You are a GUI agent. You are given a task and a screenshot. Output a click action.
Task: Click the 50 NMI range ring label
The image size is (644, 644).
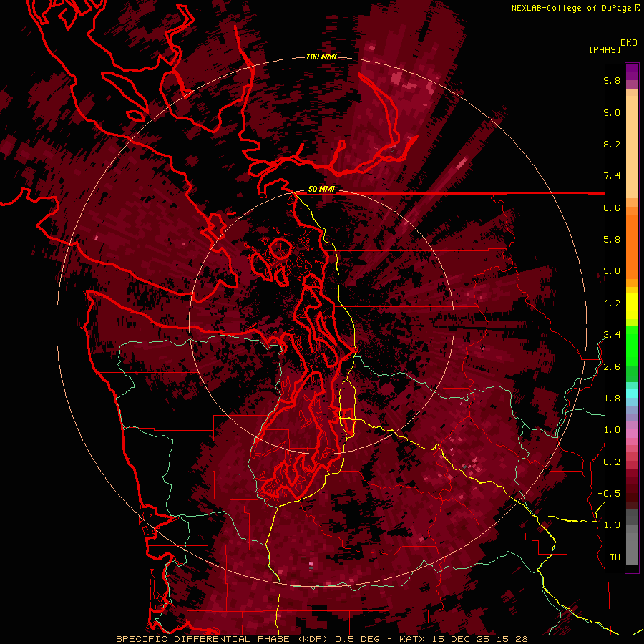point(321,190)
